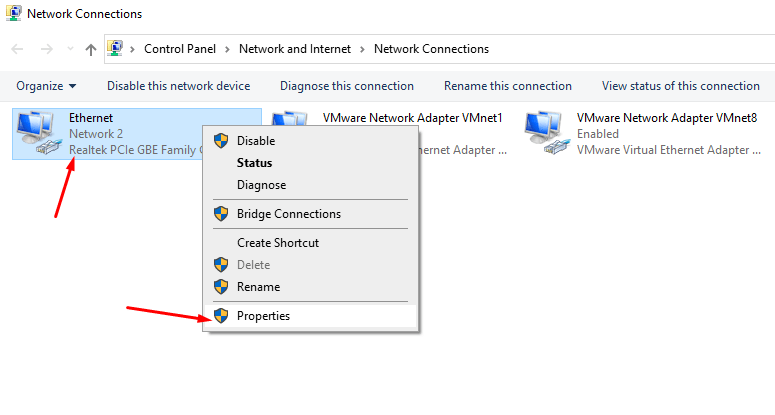775x415 pixels.
Task: Click Diagnose this connection
Action: (346, 86)
